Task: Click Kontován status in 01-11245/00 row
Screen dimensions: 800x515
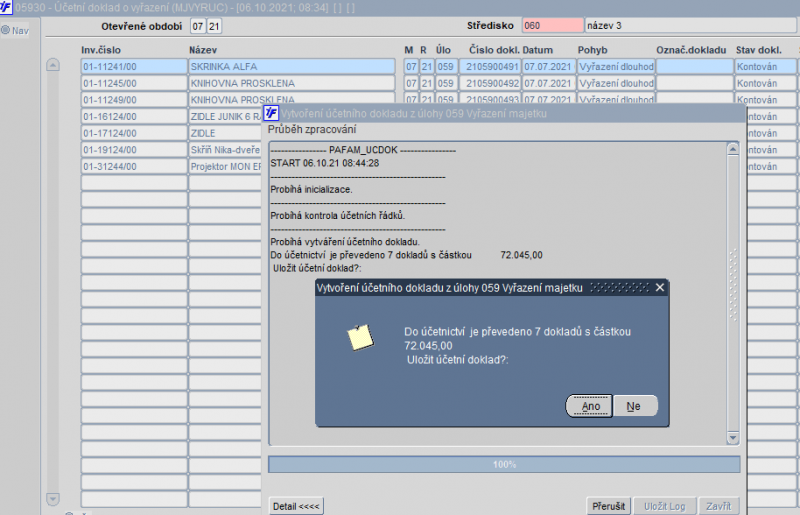Action: coord(765,83)
